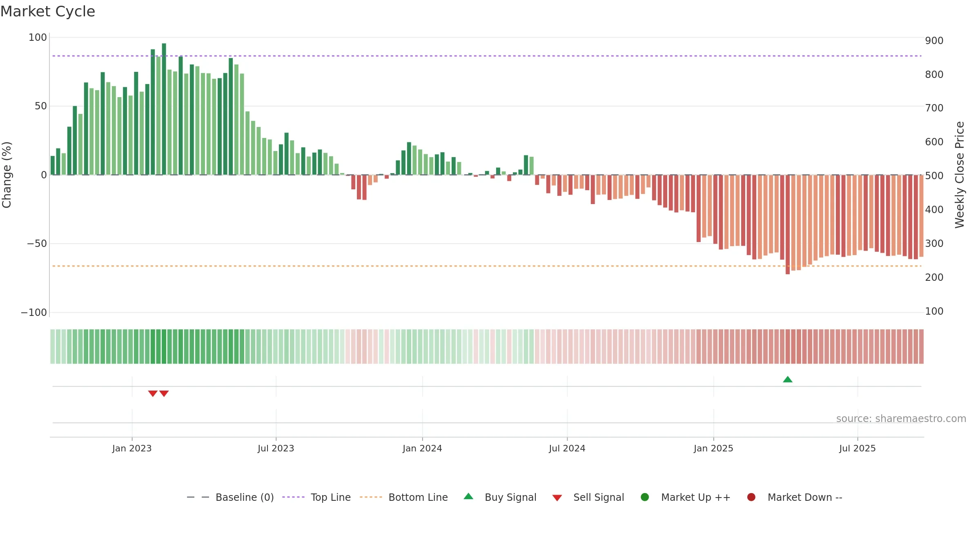The height and width of the screenshot is (551, 980).
Task: Click the Change (%) axis title
Action: click(7, 175)
